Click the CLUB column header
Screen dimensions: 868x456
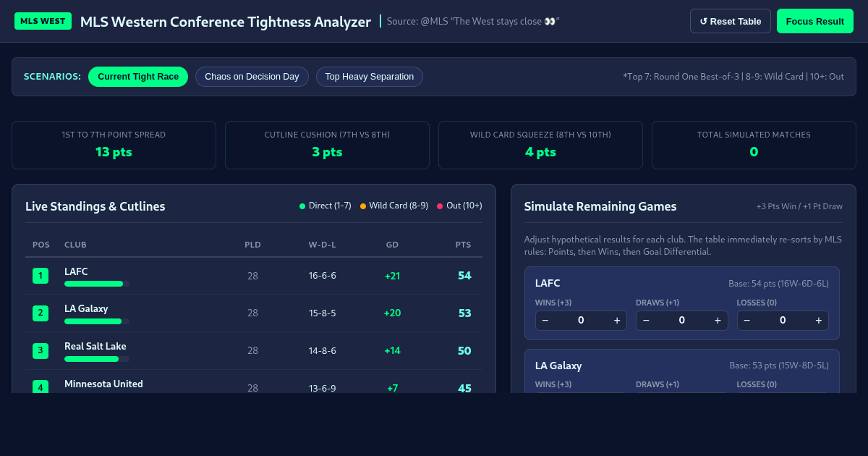75,245
